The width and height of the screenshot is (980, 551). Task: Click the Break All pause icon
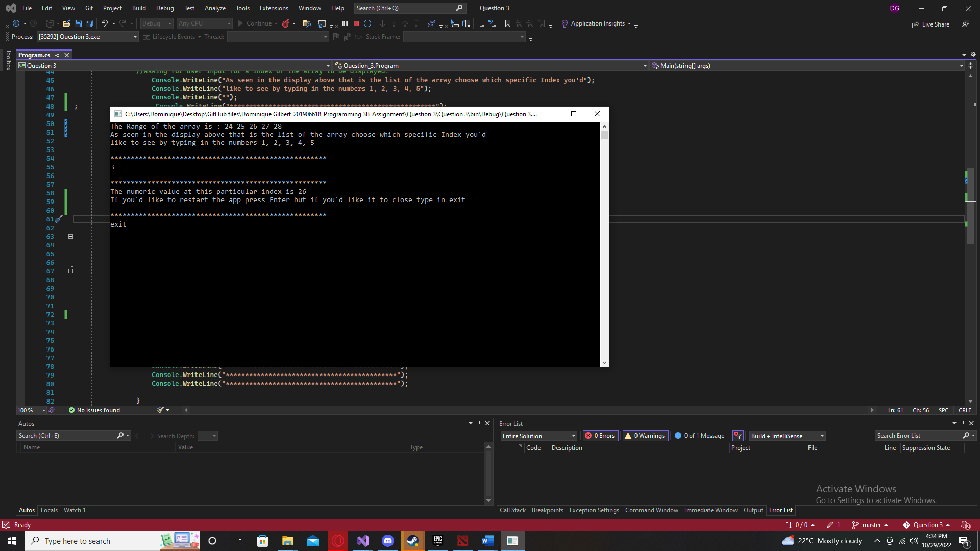(x=345, y=23)
